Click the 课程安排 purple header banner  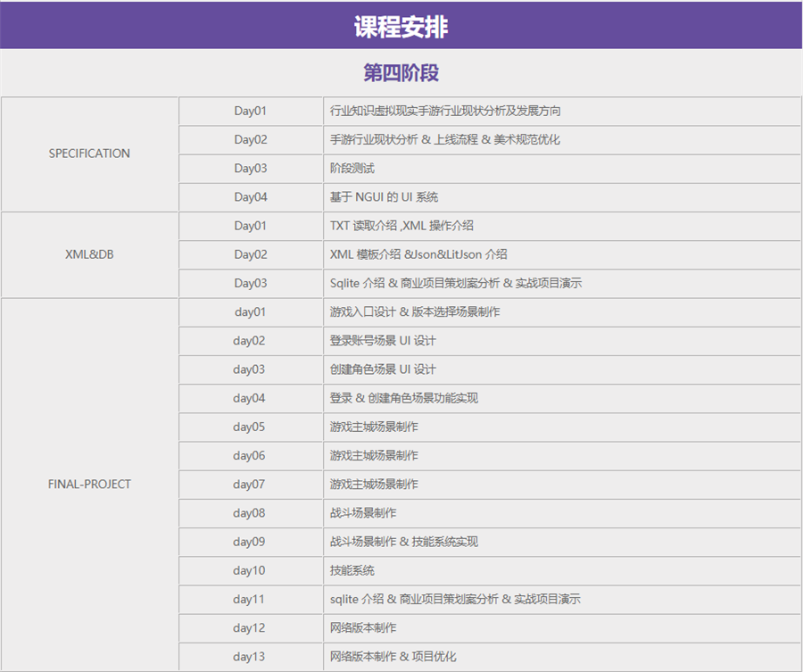click(x=401, y=26)
